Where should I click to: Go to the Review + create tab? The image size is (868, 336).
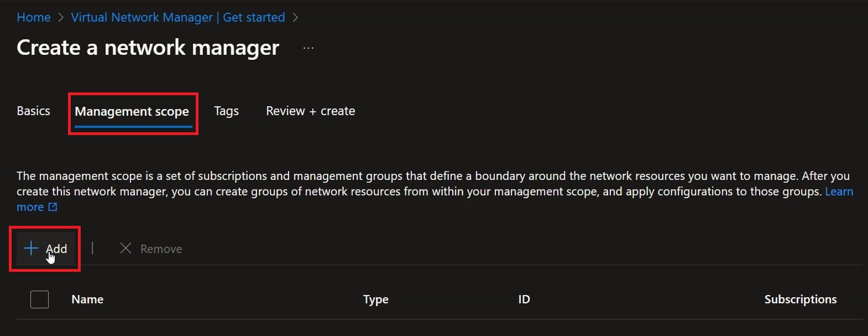[311, 111]
